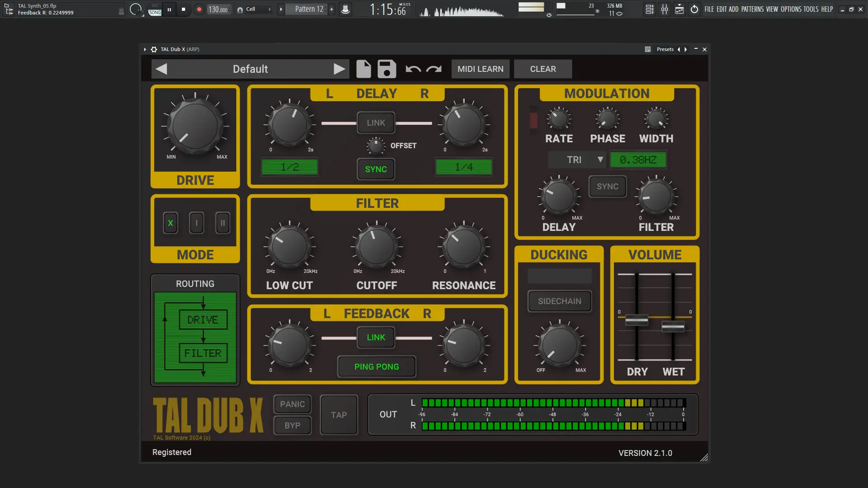Viewport: 868px width, 488px height.
Task: Click the WET volume fader handle
Action: click(x=673, y=326)
